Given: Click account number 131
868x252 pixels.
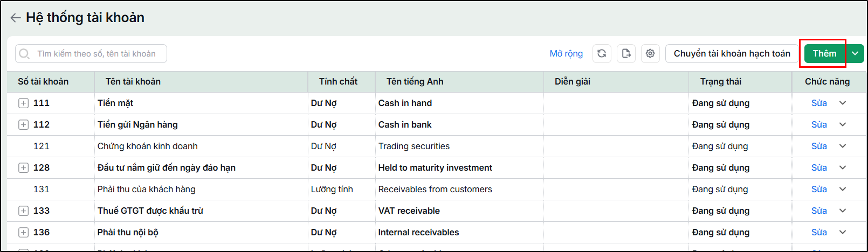Looking at the screenshot, I should coord(42,190).
